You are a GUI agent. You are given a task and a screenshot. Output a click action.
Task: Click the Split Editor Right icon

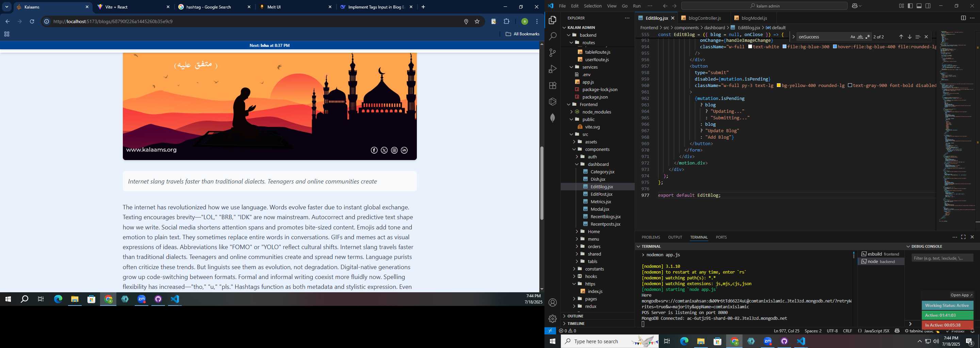[x=963, y=18]
